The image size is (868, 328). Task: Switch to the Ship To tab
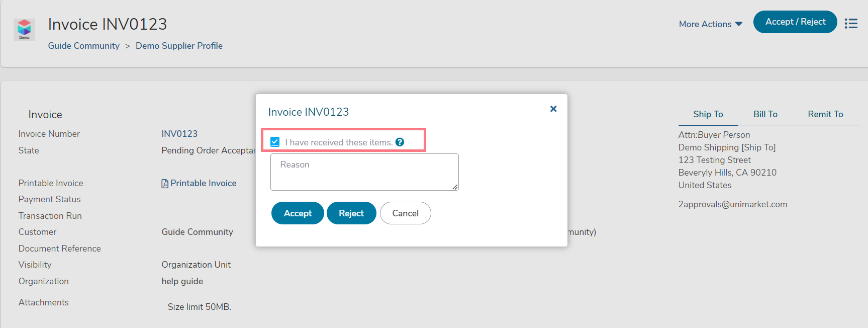click(708, 114)
